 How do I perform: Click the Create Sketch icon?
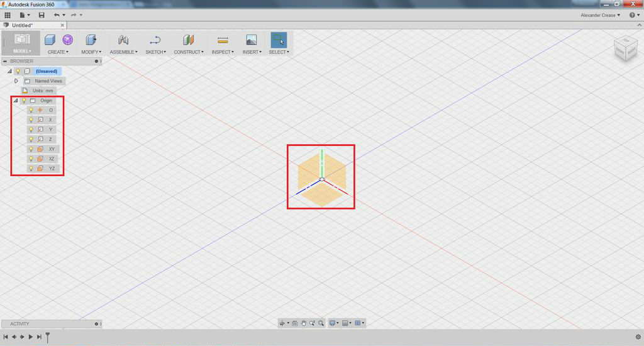point(155,40)
